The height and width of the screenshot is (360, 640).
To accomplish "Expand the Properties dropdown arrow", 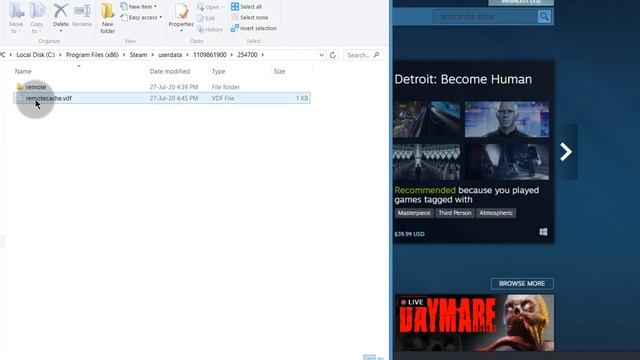I will pos(181,31).
